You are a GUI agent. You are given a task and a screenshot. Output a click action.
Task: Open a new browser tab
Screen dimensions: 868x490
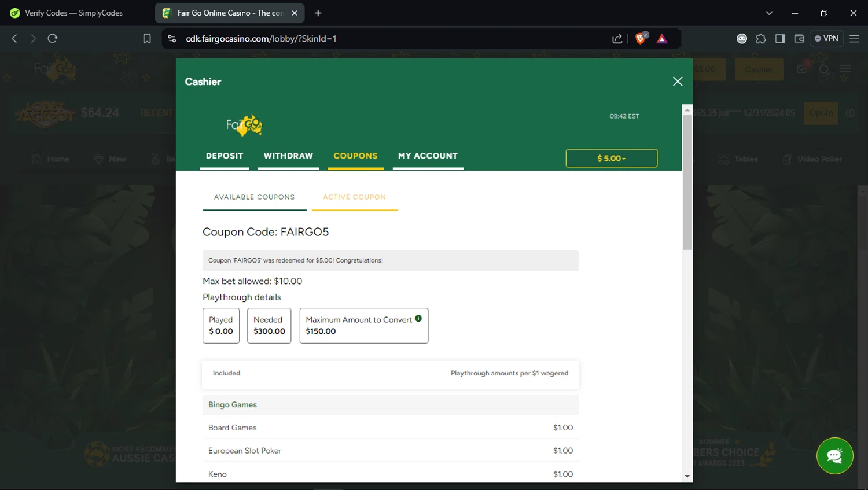(x=318, y=13)
